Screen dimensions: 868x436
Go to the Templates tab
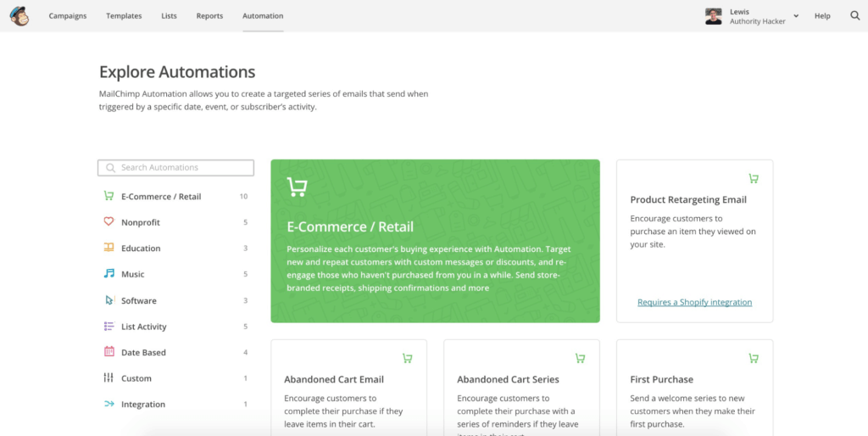124,16
